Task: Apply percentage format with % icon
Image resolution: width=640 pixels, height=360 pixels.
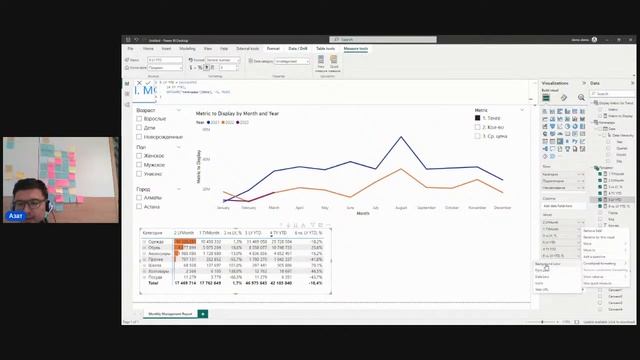Action: pos(200,67)
